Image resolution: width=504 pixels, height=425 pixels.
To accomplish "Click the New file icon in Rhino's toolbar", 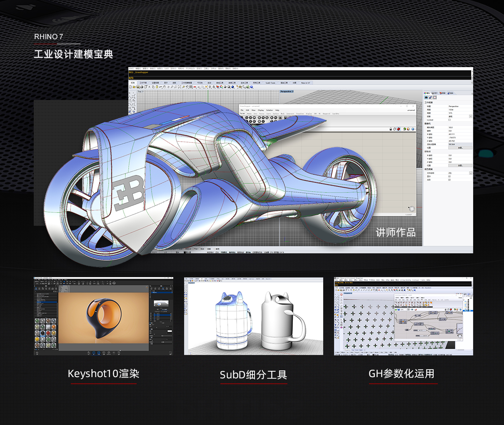I will pos(130,87).
